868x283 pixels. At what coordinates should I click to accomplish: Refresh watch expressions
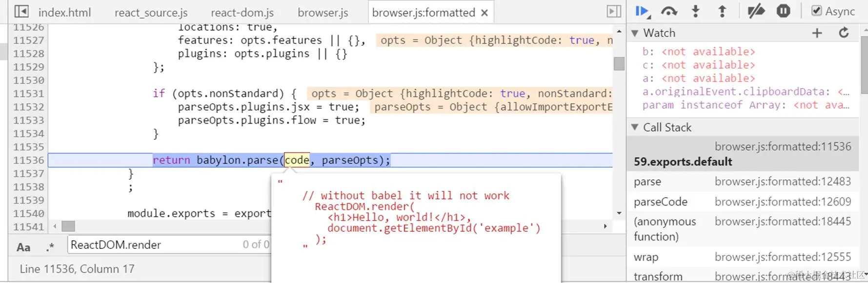844,33
